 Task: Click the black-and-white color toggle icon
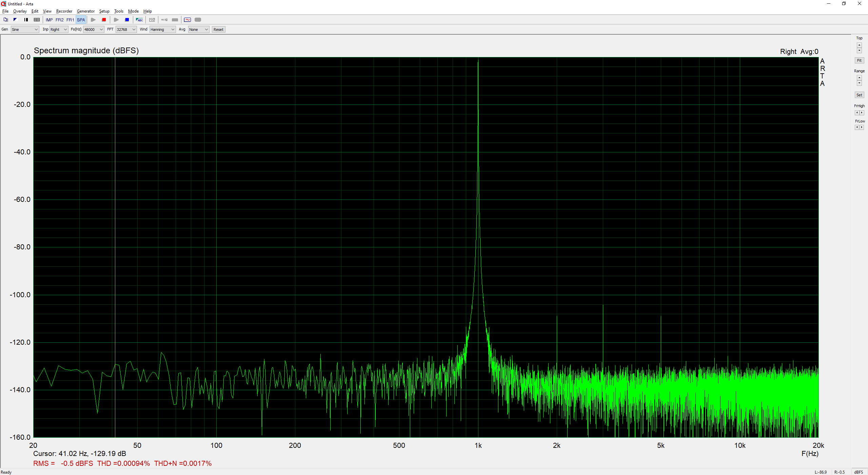pos(15,20)
